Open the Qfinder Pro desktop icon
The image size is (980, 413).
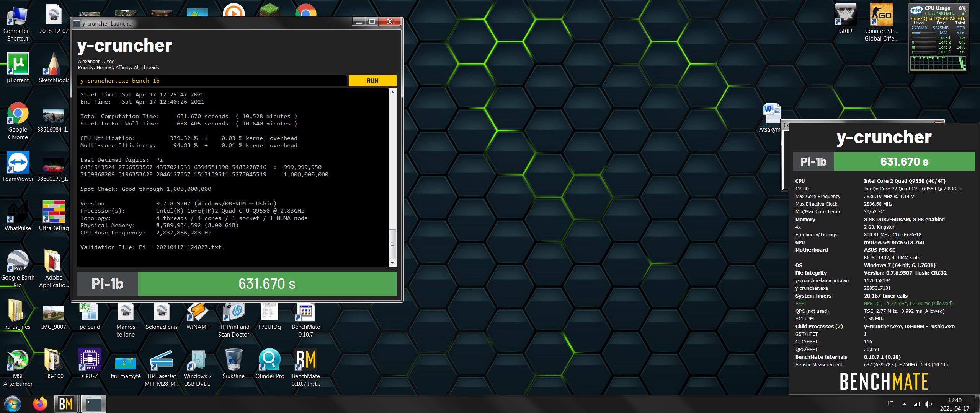pos(269,364)
